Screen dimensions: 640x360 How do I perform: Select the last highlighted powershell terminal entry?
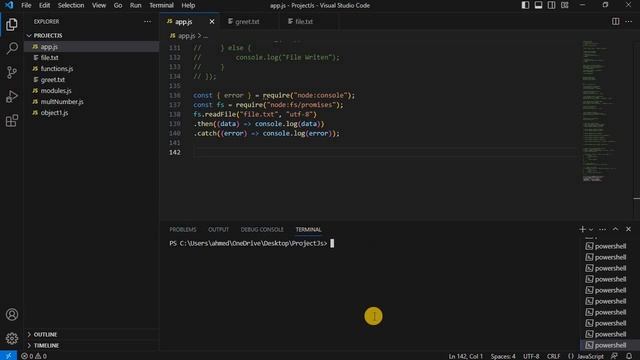click(610, 345)
